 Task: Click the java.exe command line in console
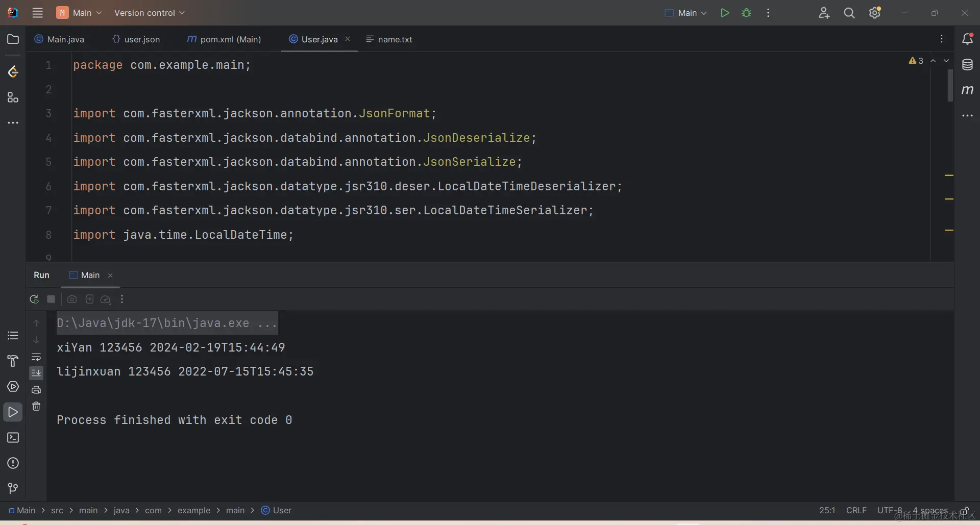167,323
